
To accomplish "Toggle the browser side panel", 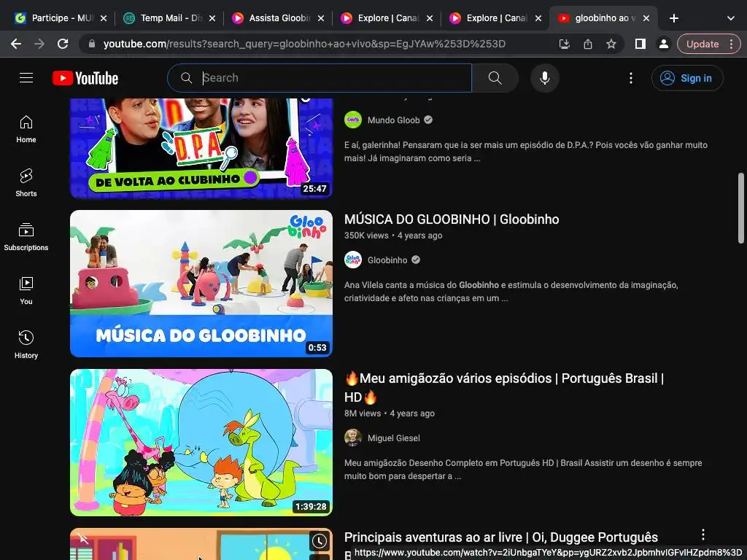I will click(x=640, y=44).
